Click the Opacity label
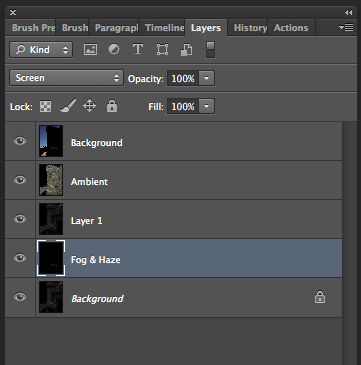 tap(146, 79)
